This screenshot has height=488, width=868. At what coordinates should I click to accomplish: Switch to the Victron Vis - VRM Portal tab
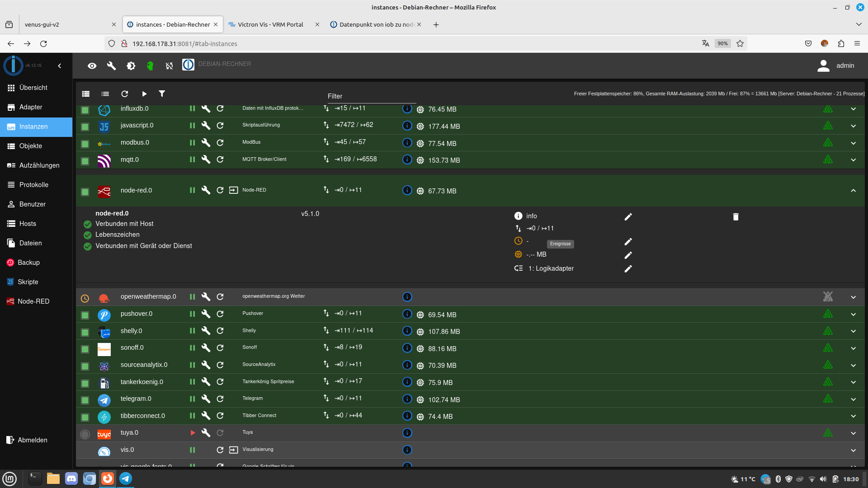pyautogui.click(x=270, y=24)
